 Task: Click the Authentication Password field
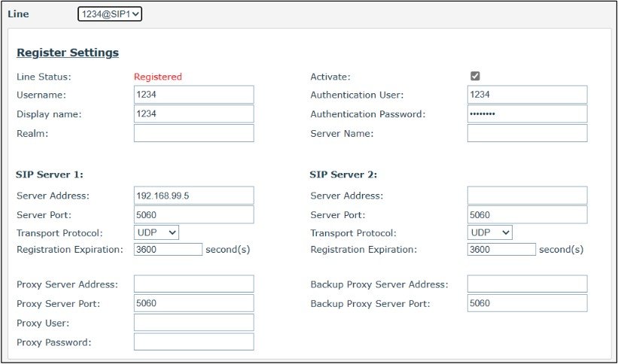pyautogui.click(x=527, y=114)
